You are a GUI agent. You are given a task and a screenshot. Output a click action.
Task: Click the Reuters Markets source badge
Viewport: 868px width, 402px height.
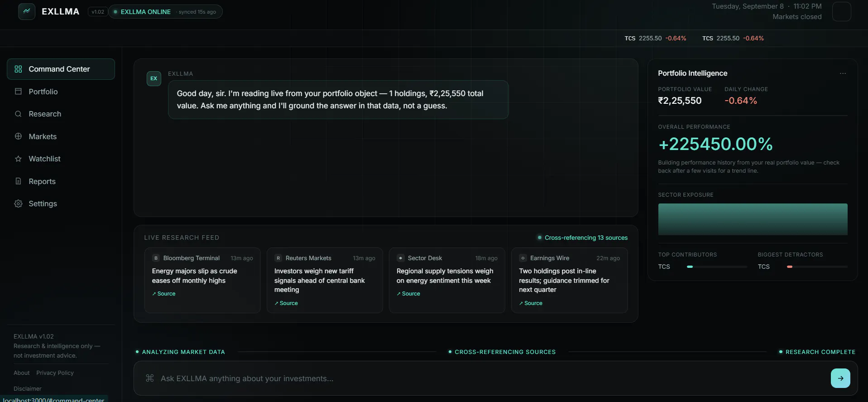(278, 258)
